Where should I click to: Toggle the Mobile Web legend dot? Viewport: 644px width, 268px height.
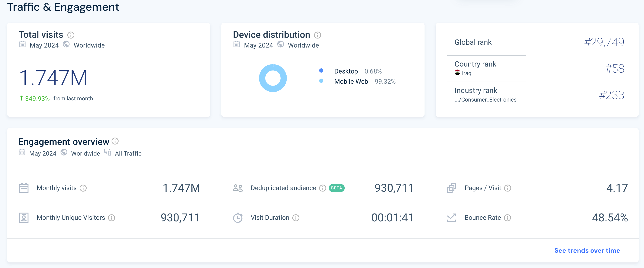click(321, 81)
